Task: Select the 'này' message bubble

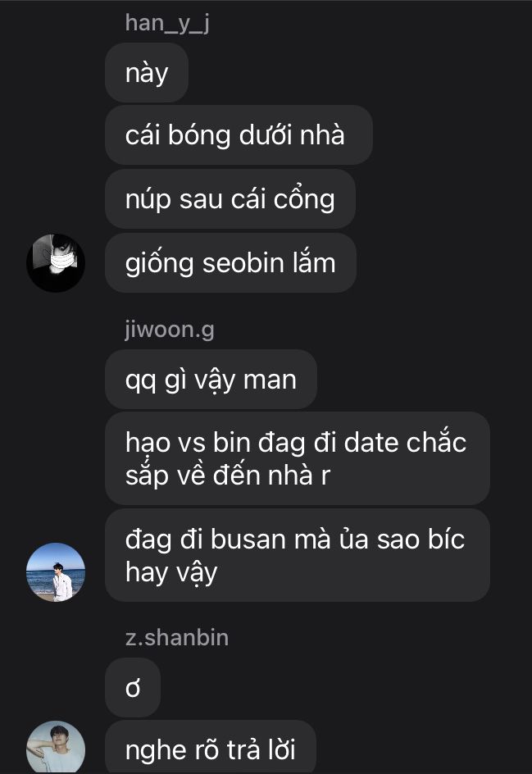Action: coord(147,72)
